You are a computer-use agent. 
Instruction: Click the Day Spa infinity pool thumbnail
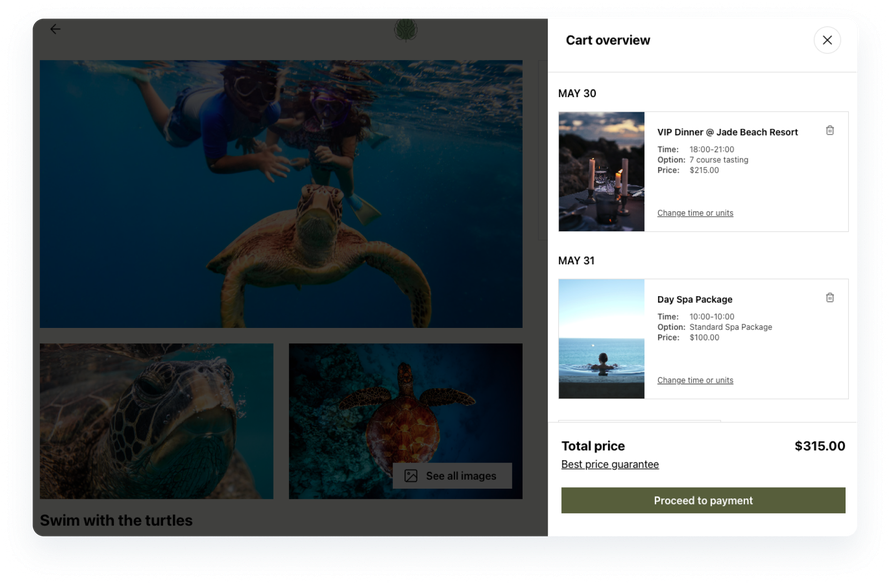pyautogui.click(x=601, y=339)
